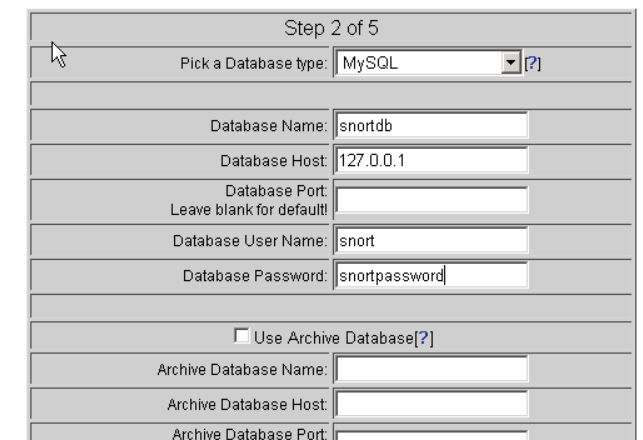Click the Archive Database Port field
Screen dimensions: 643x440
pos(431,434)
